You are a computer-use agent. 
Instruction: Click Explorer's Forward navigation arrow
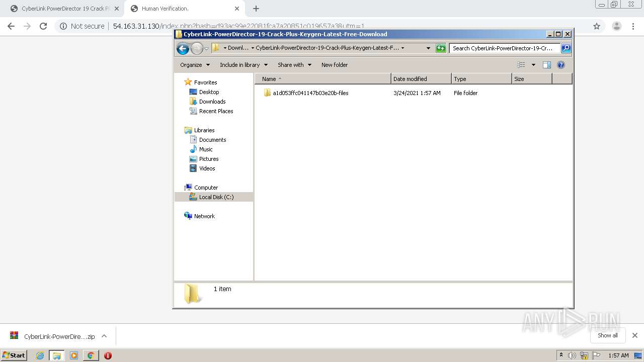coord(197,48)
